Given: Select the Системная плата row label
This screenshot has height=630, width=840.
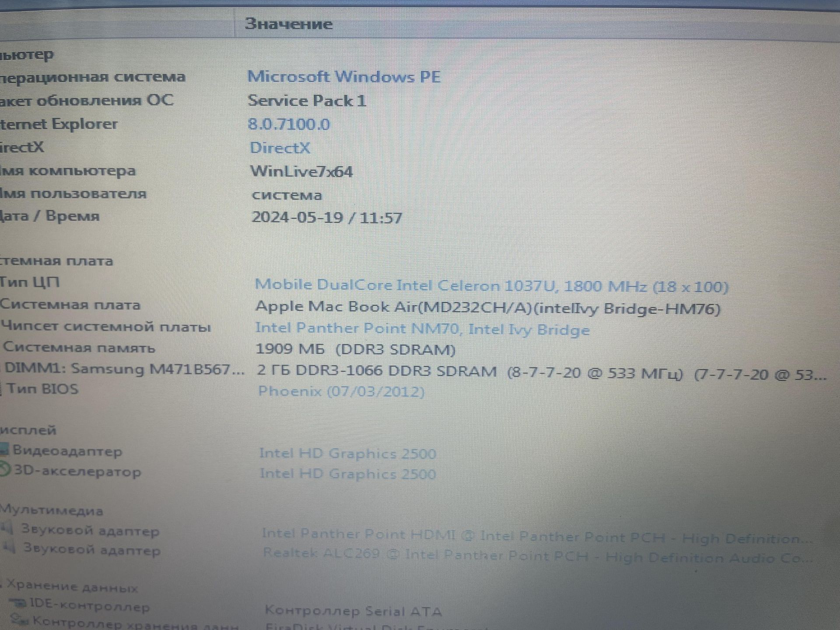Looking at the screenshot, I should click(x=70, y=305).
